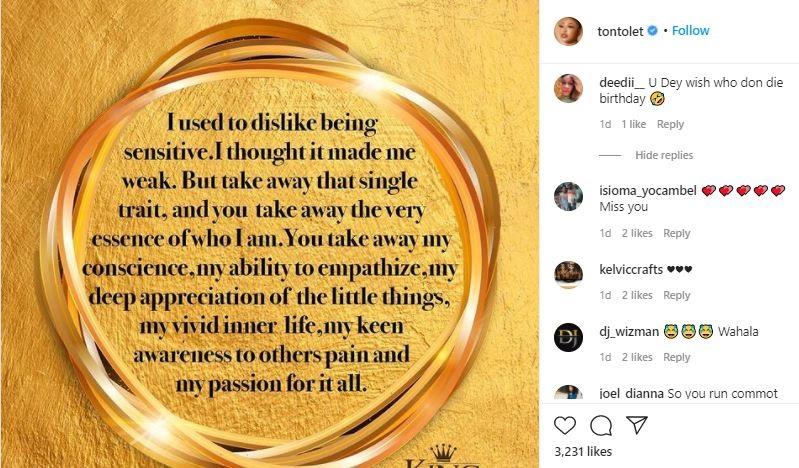The image size is (799, 468).
Task: Like the post with heart icon
Action: [x=567, y=426]
